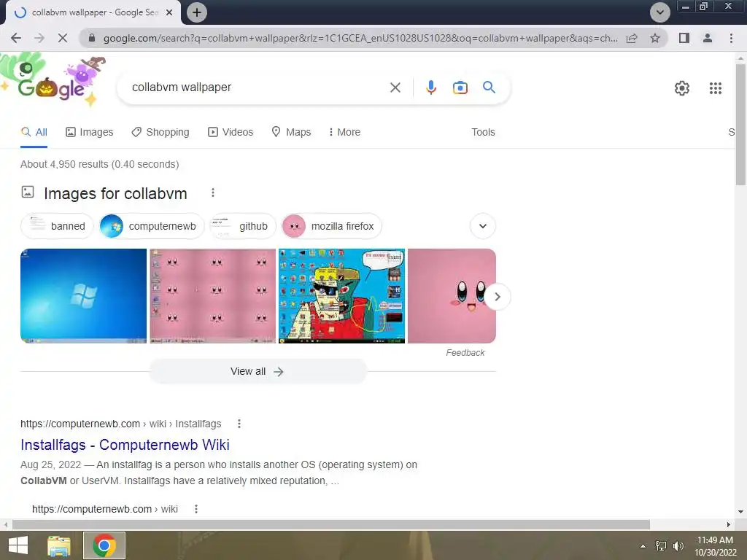This screenshot has height=560, width=747.
Task: Open the taskbar clock showing 11:49 AM
Action: [715, 546]
